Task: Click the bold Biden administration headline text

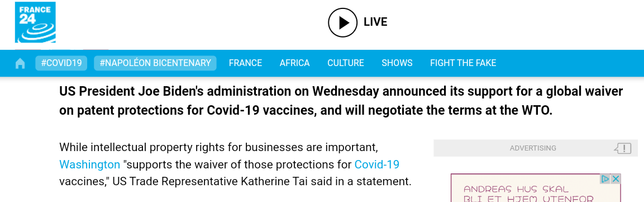Action: pos(341,101)
